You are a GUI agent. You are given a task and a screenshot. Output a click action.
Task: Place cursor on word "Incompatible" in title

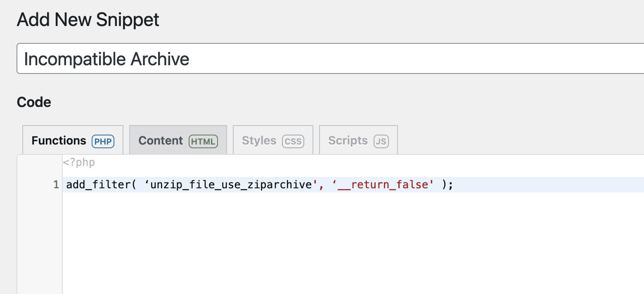coord(75,59)
